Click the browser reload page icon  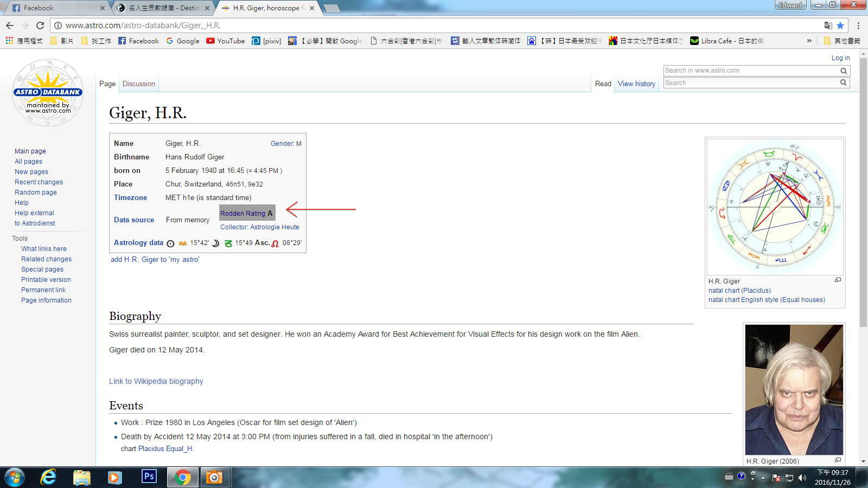[40, 25]
